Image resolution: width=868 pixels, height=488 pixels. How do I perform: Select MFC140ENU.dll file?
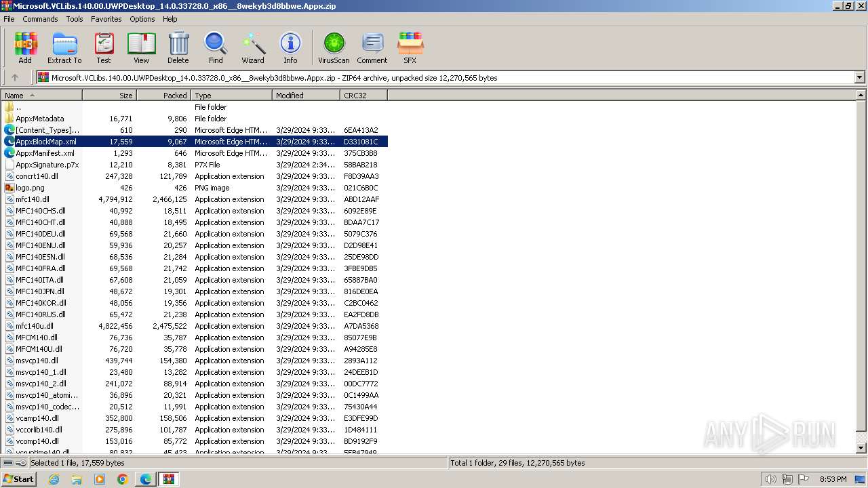coord(195,245)
